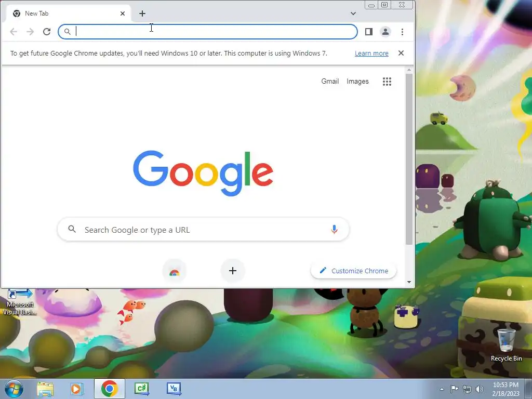Minimize the Chrome window
The image size is (532, 399).
371,5
